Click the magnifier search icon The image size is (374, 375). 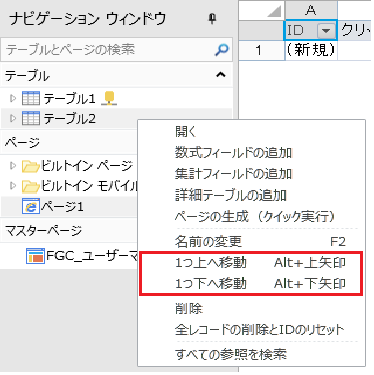point(222,49)
